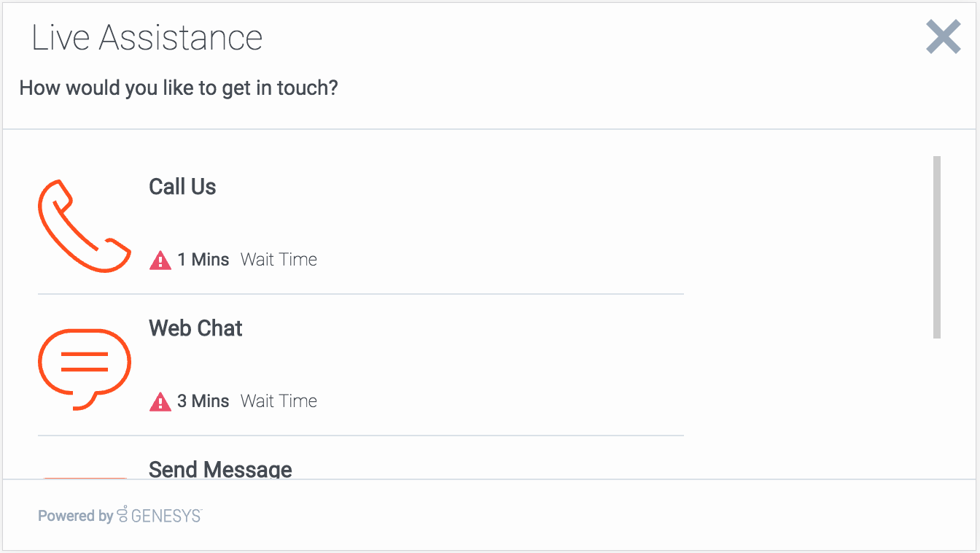Close the Live Assistance panel
Screen dimensions: 980x553
(943, 37)
